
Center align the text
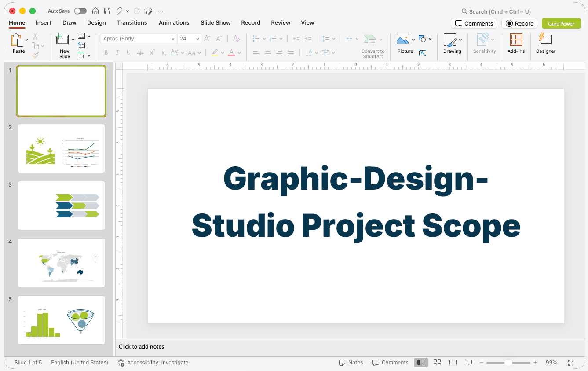click(268, 53)
